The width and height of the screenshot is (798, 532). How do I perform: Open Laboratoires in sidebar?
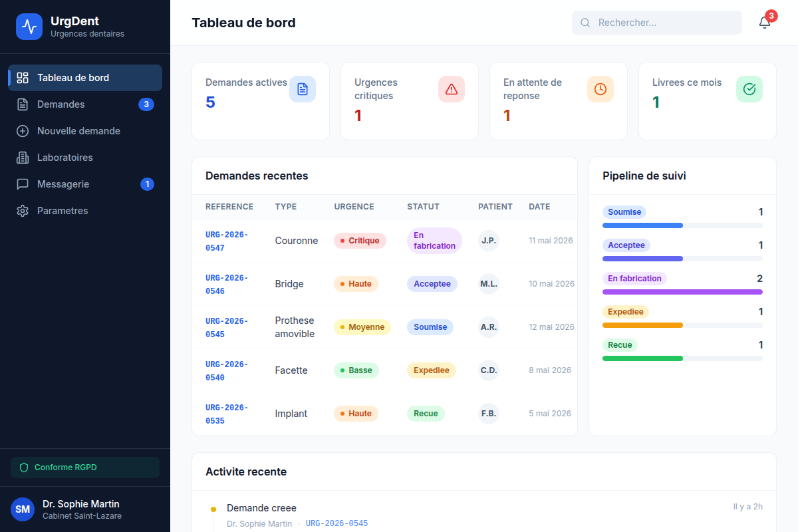(85, 158)
